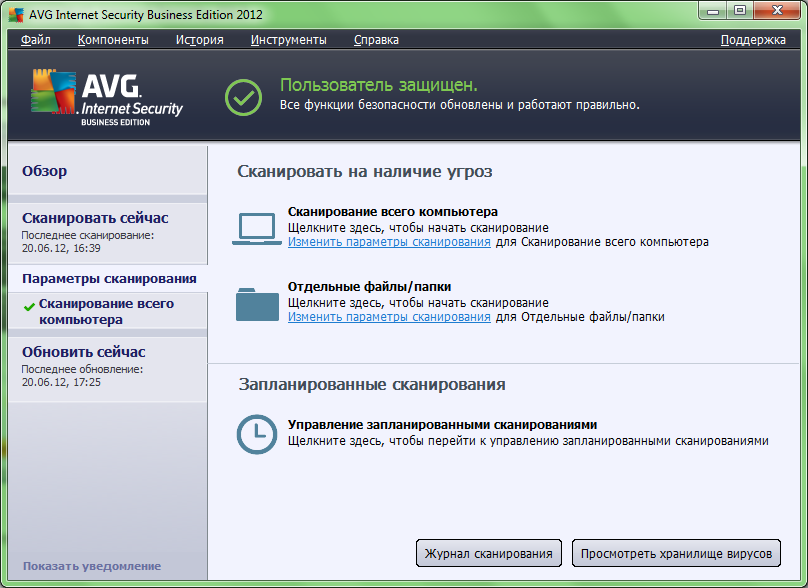Click the scheduled scans description text

[528, 441]
